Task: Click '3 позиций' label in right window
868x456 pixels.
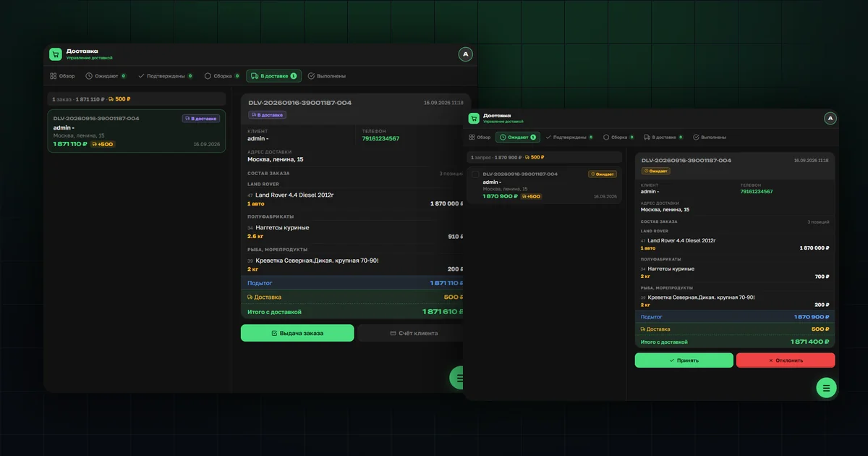Action: [818, 221]
